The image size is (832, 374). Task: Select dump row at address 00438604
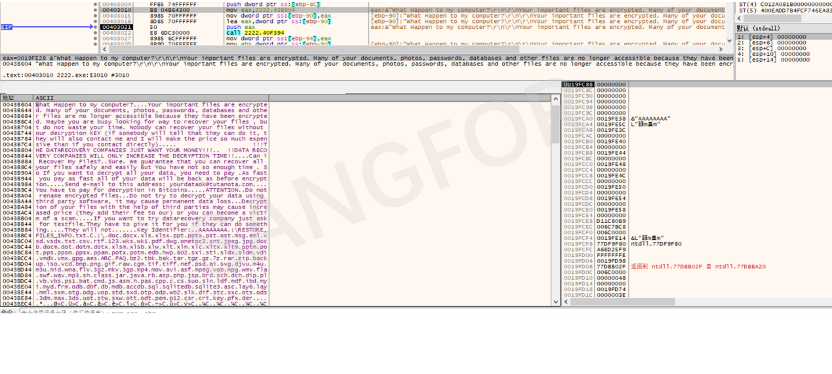pos(134,105)
